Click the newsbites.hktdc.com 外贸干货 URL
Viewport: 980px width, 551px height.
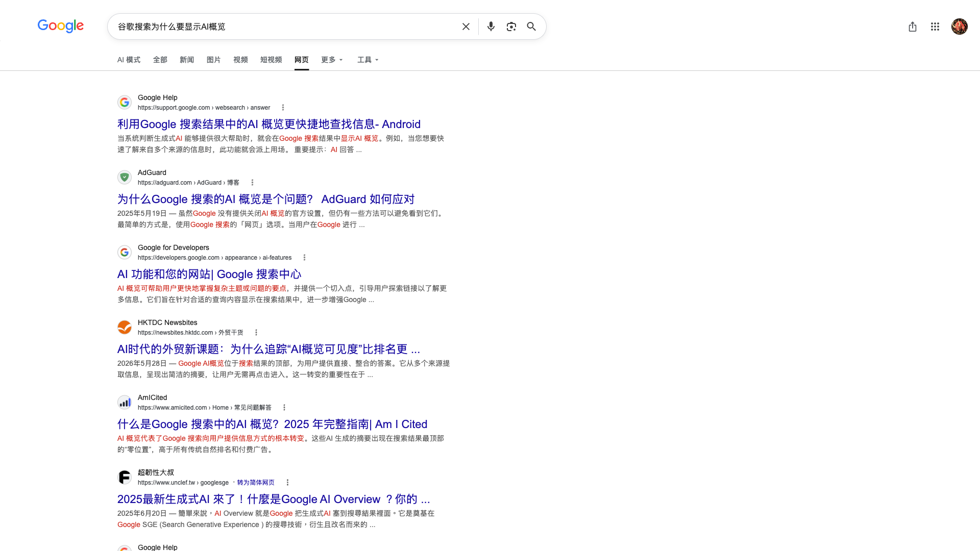click(190, 333)
